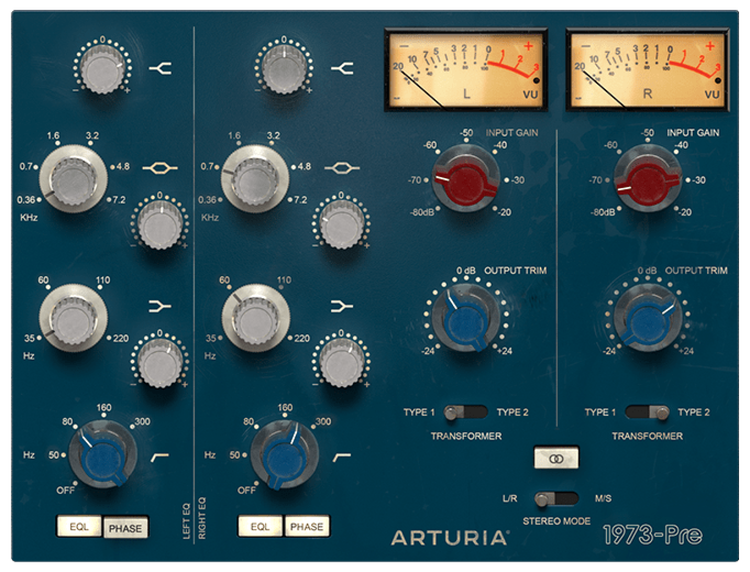Enable the right EQ's EQL button

pos(260,526)
